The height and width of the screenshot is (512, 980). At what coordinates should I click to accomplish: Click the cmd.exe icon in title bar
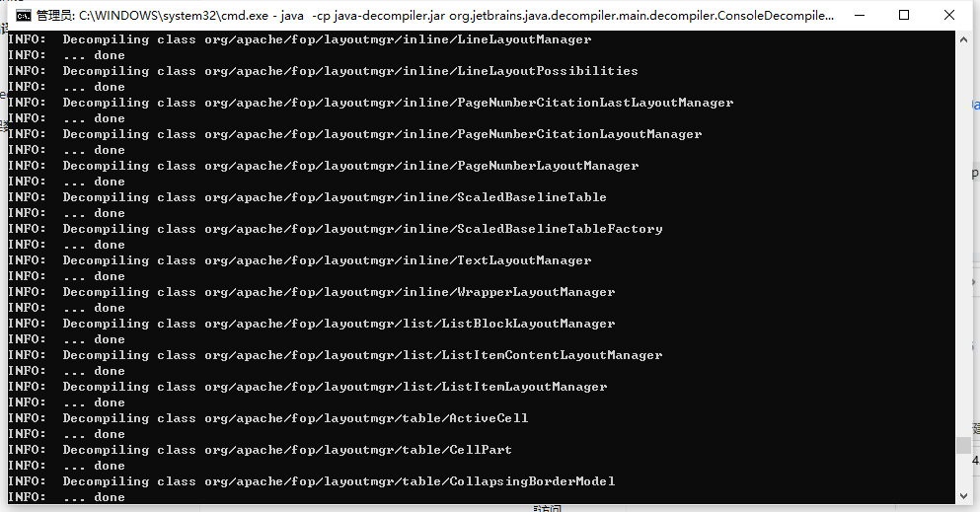(23, 15)
